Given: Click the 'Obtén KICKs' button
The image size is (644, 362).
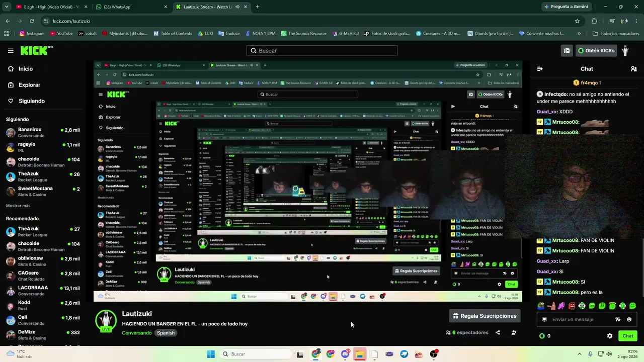Looking at the screenshot, I should [596, 50].
